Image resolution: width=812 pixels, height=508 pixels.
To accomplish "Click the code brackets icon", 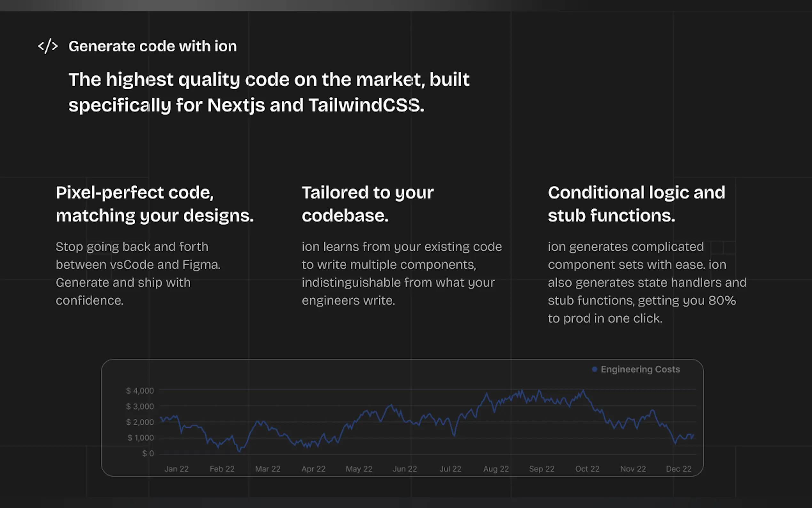I will (48, 46).
